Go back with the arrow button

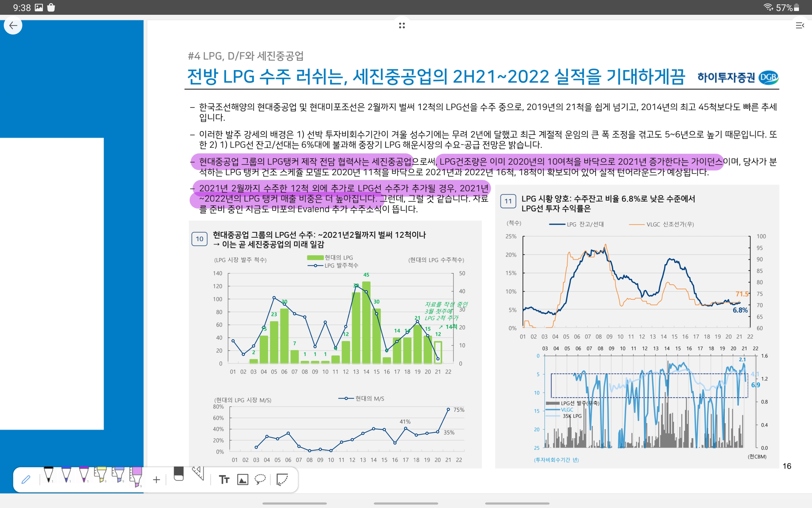[13, 26]
